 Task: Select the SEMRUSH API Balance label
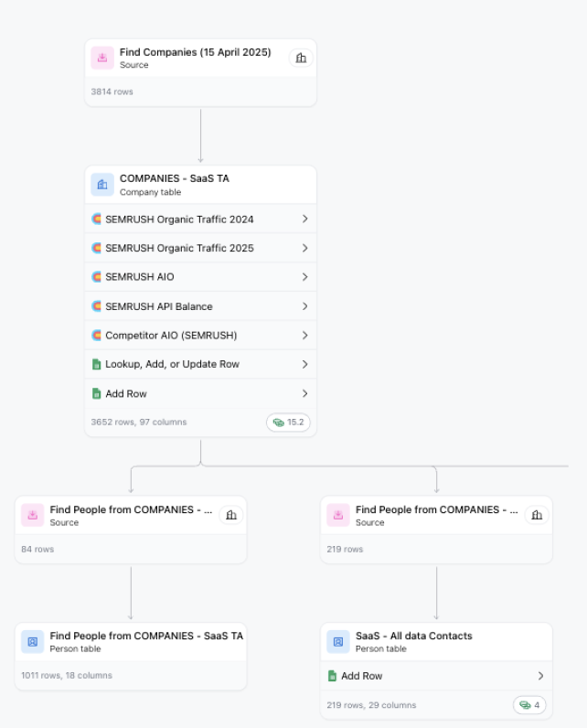point(159,306)
